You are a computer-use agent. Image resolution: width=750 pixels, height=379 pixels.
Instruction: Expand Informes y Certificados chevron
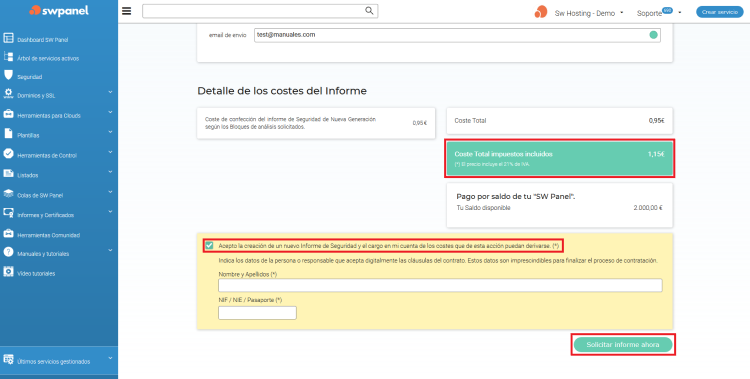tap(110, 211)
